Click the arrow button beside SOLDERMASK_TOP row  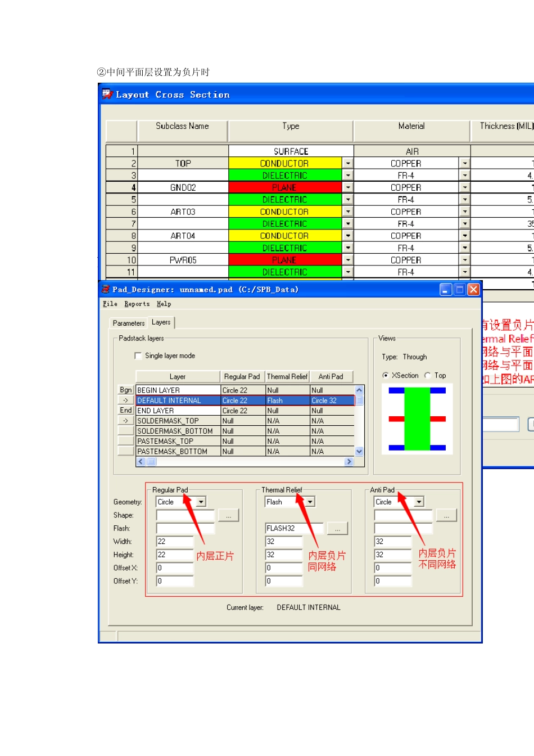pyautogui.click(x=125, y=421)
